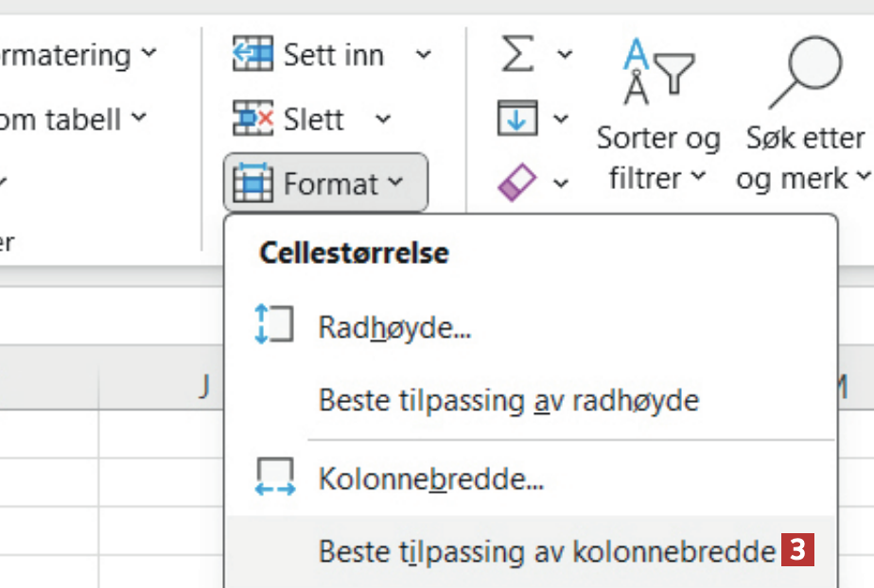Screen dimensions: 874x588
Task: Click the Clear eraser icon
Action: (517, 182)
